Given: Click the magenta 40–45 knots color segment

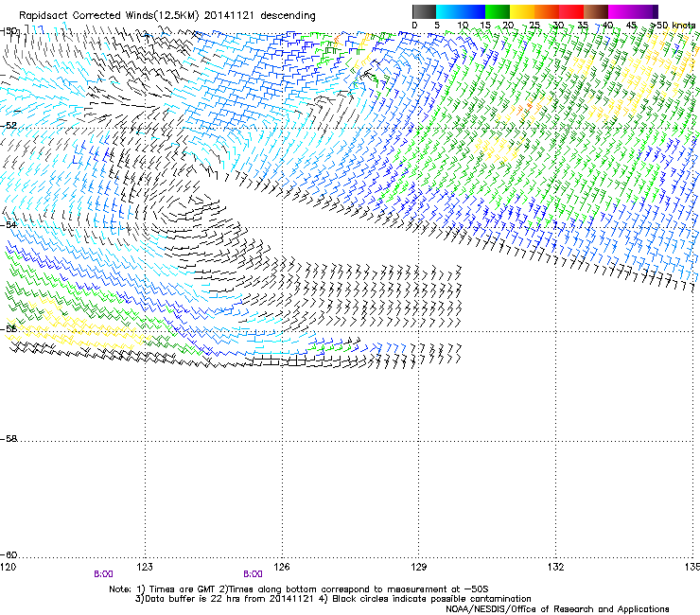Looking at the screenshot, I should click(633, 11).
